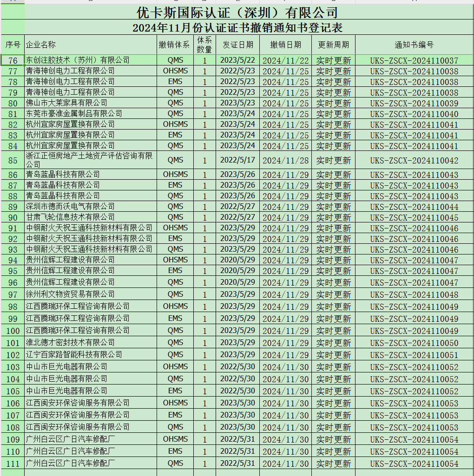The width and height of the screenshot is (474, 476).
Task: Select sequence number cell 100
Action: tap(13, 330)
